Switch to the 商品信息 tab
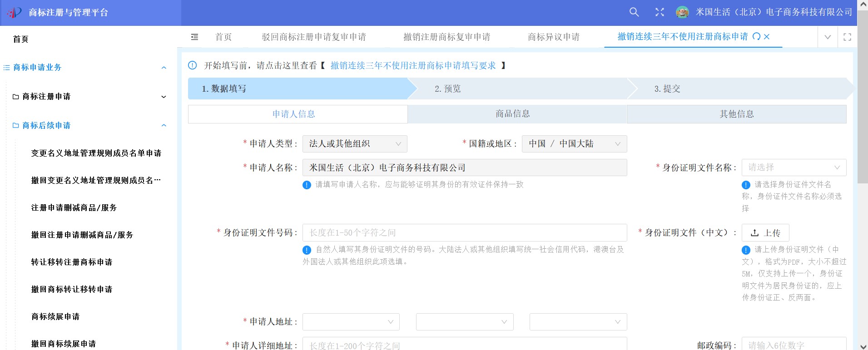The height and width of the screenshot is (350, 868). [512, 114]
